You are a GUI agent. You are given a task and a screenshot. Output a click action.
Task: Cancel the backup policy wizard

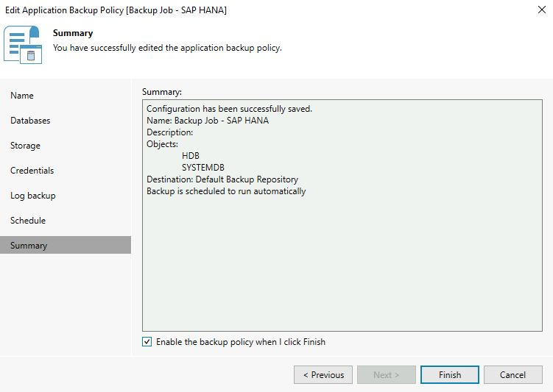(513, 375)
